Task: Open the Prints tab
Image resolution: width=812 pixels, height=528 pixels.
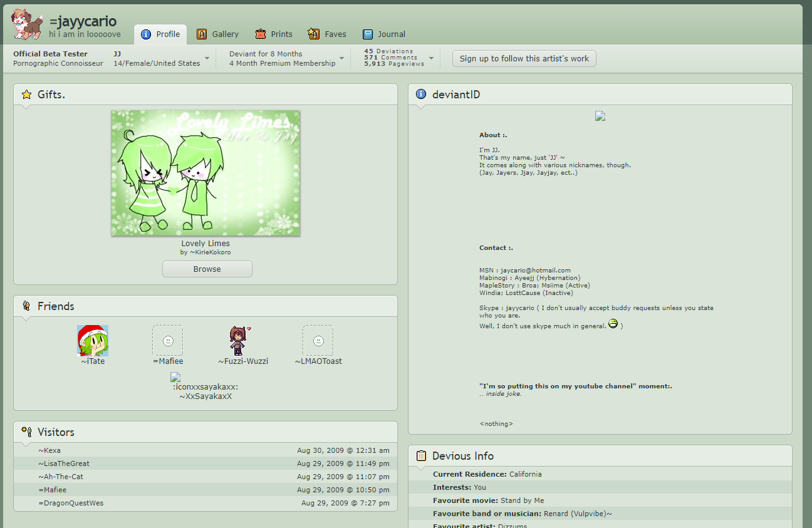Action: [x=274, y=34]
